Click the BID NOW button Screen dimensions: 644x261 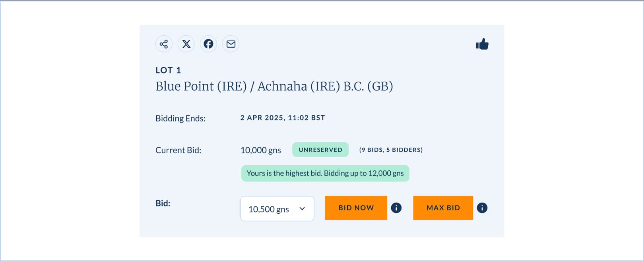pos(356,208)
